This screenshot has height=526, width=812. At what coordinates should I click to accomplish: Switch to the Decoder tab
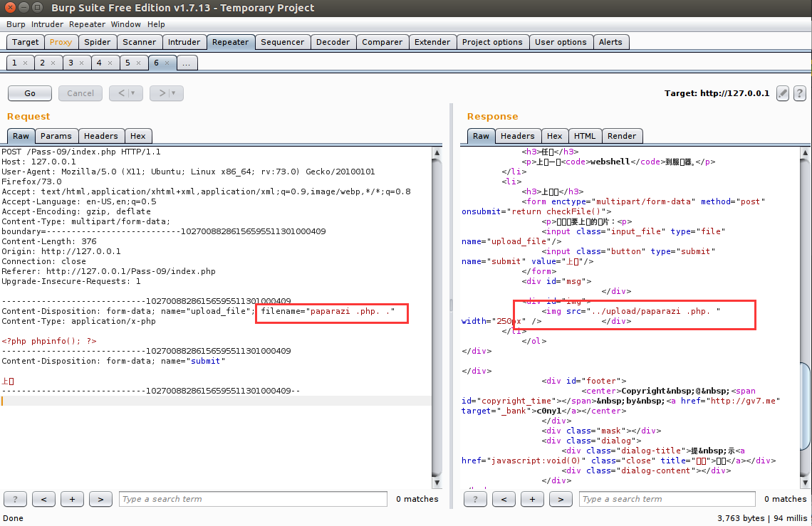(x=333, y=42)
